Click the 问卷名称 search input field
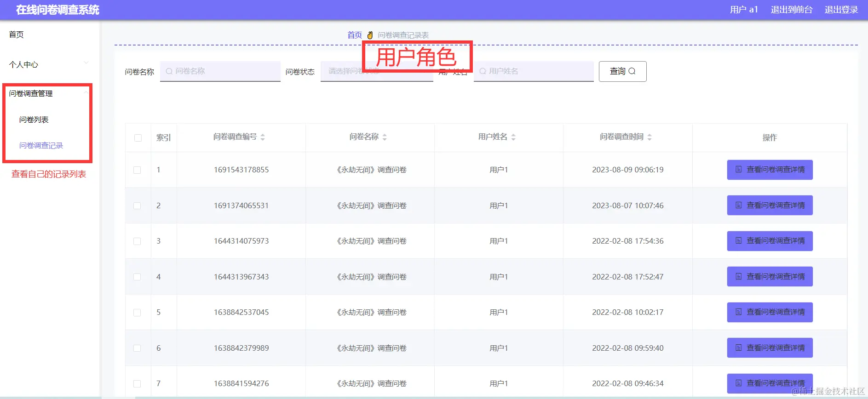 pyautogui.click(x=220, y=71)
